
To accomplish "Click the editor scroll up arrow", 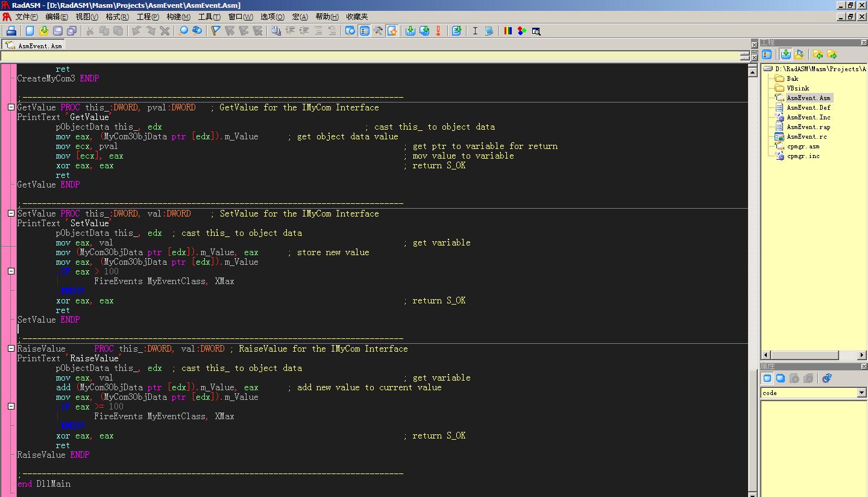I will pos(752,72).
